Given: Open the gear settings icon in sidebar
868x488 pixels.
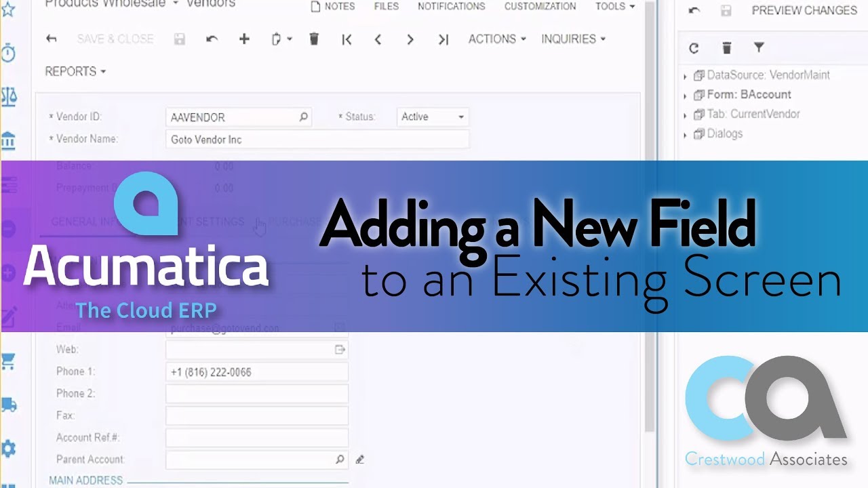Looking at the screenshot, I should click(x=8, y=448).
